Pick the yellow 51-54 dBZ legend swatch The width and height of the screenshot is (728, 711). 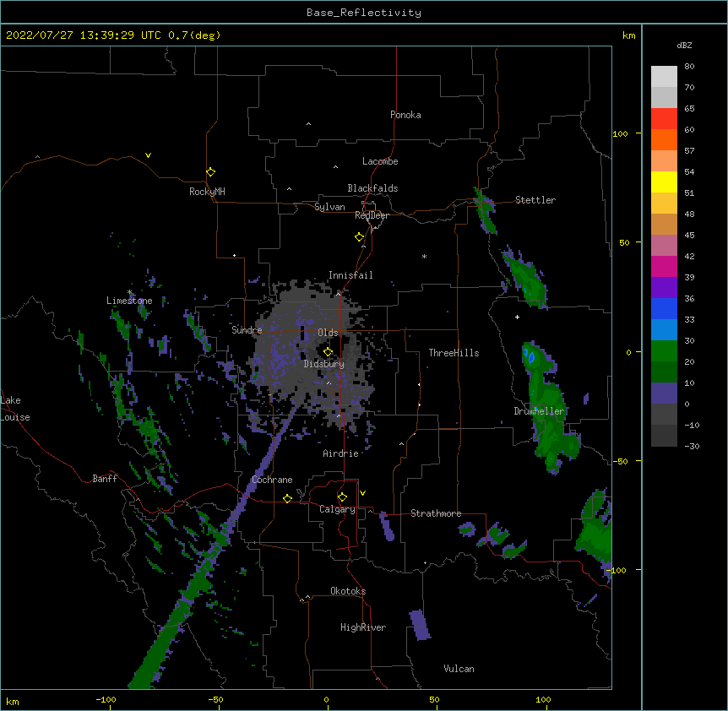(664, 182)
